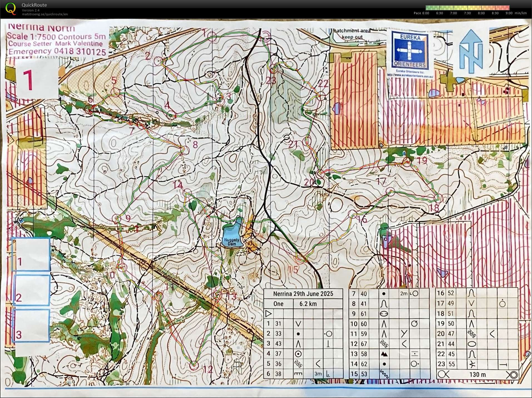Click the knoll symbol for control 16
Image resolution: width=532 pixels, height=398 pixels.
[471, 293]
